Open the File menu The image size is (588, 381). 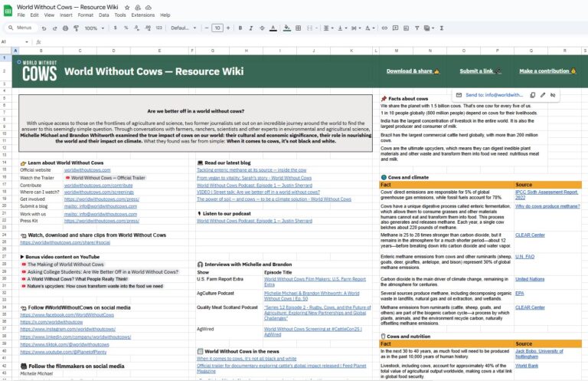click(x=21, y=15)
